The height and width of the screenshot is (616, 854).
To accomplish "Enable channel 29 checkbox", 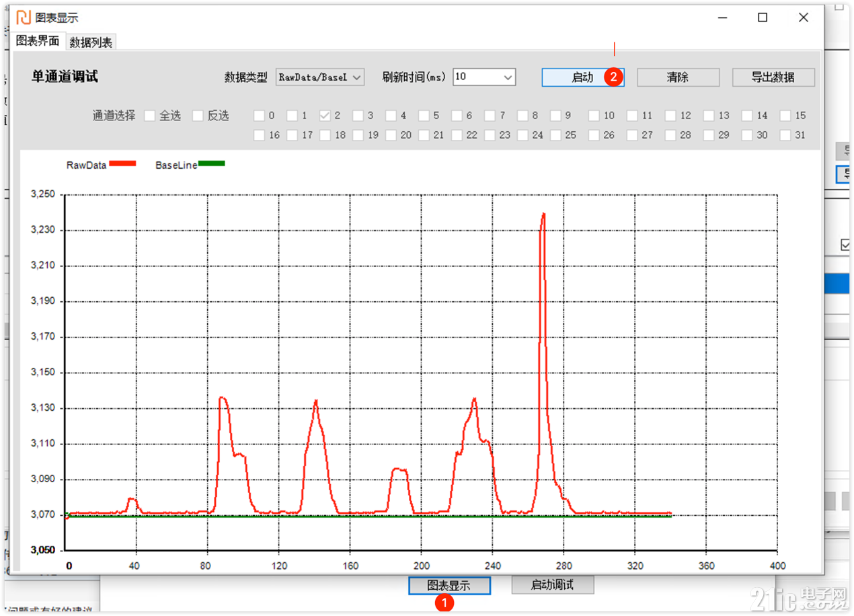I will point(709,135).
